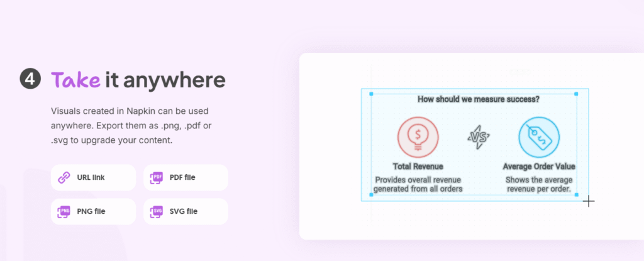Screen dimensions: 644x261
Task: Choose the PNG file export option
Action: pyautogui.click(x=93, y=211)
